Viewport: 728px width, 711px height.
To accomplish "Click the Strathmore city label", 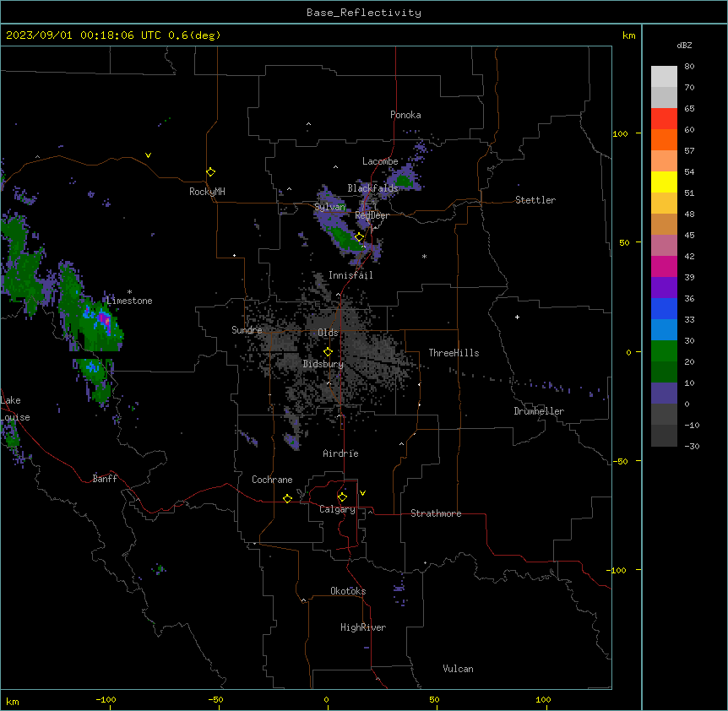I will click(436, 513).
